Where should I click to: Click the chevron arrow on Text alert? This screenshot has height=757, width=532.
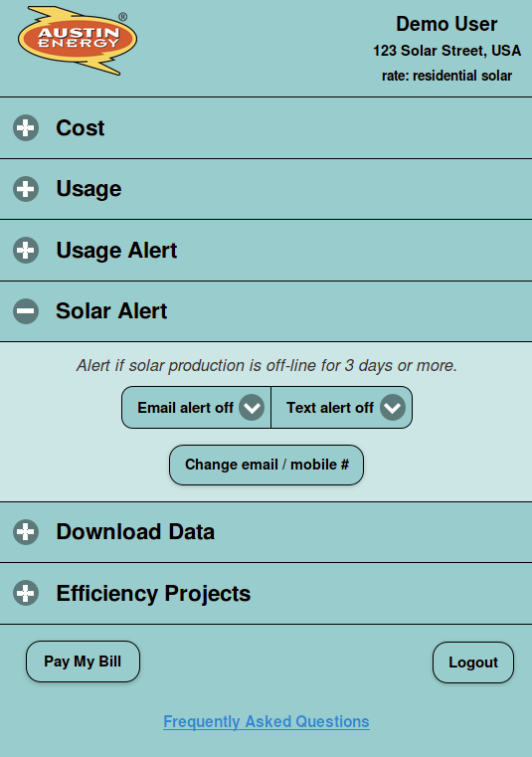pyautogui.click(x=393, y=408)
